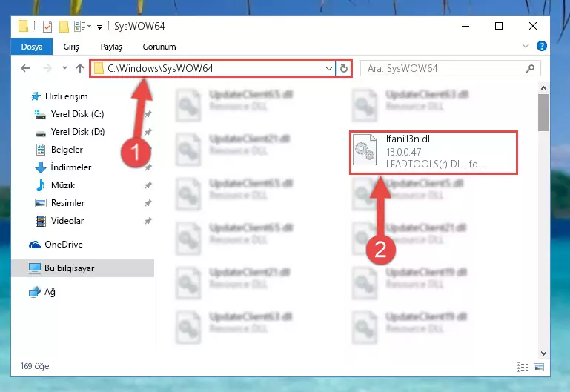570x392 pixels.
Task: Open Help with the question mark icon
Action: click(541, 46)
